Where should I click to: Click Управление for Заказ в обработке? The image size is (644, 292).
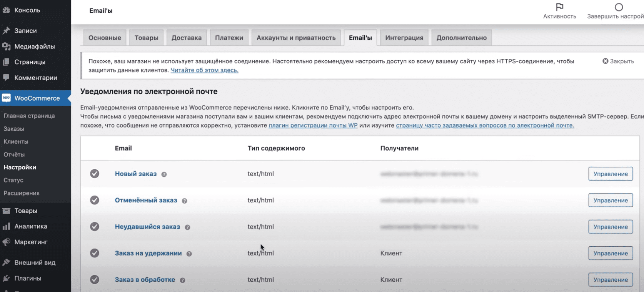pos(611,280)
